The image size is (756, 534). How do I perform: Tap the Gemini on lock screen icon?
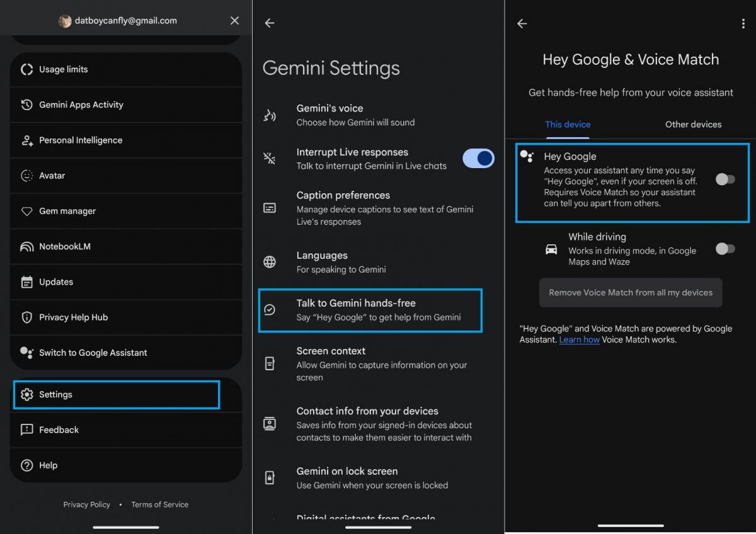pyautogui.click(x=270, y=478)
